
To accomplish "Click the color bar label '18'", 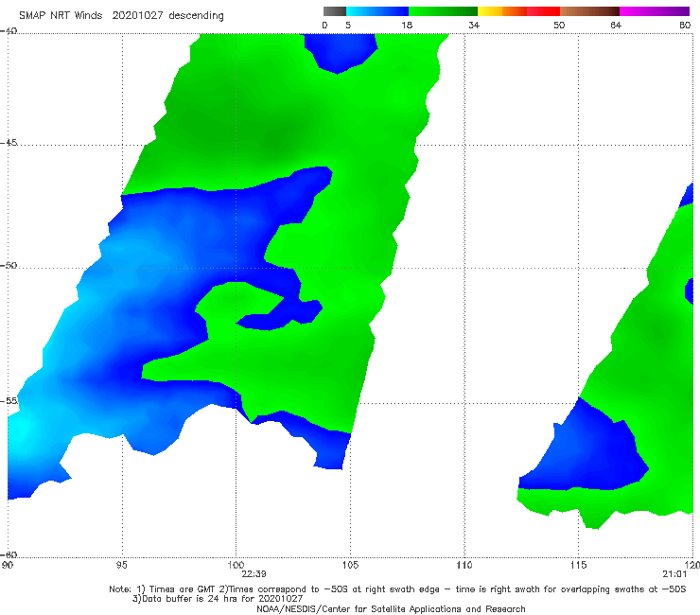I will coord(407,26).
